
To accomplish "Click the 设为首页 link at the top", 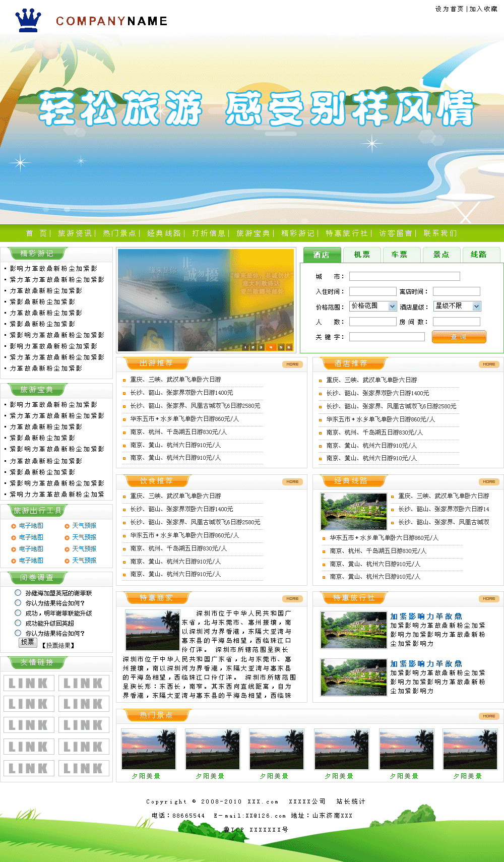I will click(449, 9).
